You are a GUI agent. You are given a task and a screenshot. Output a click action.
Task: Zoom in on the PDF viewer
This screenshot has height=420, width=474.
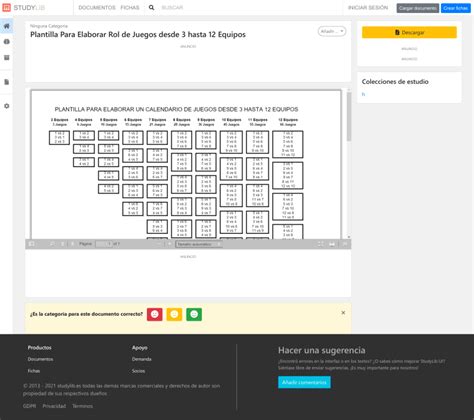coord(169,244)
